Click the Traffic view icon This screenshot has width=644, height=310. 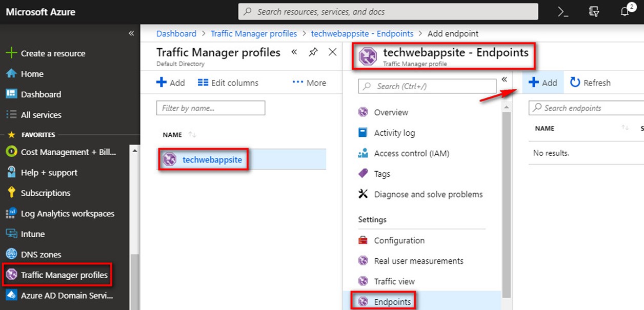[363, 281]
